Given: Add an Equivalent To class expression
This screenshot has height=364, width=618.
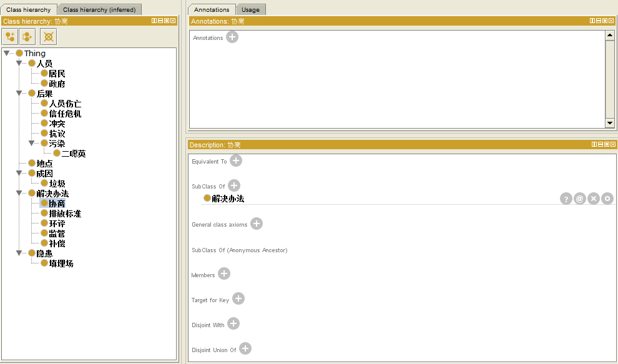Looking at the screenshot, I should pos(236,160).
